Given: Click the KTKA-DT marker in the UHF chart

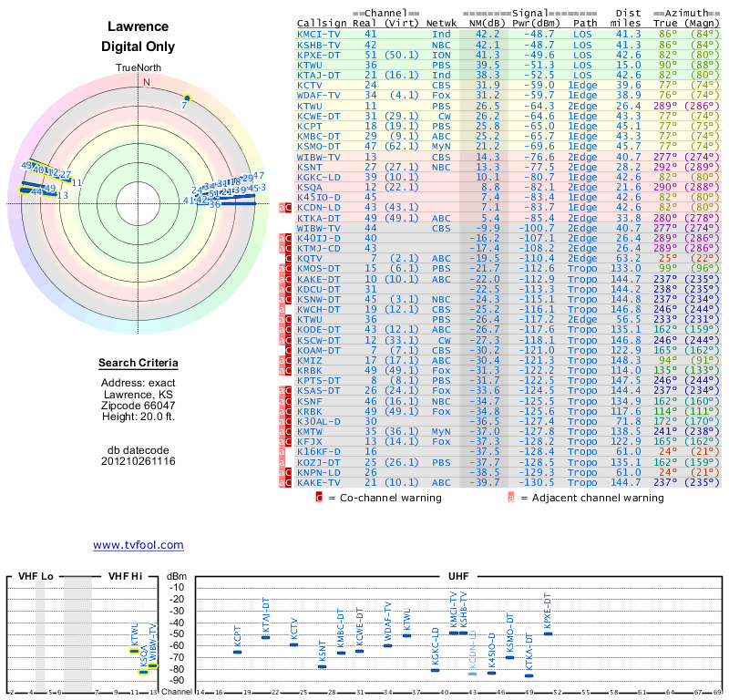Looking at the screenshot, I should pos(529,675).
